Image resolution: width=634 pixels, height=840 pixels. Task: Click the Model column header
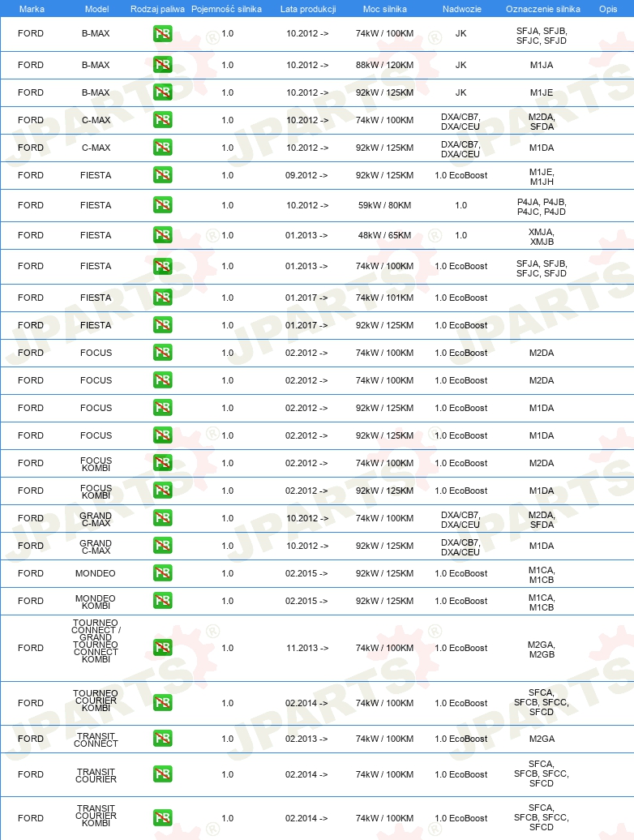tap(97, 9)
